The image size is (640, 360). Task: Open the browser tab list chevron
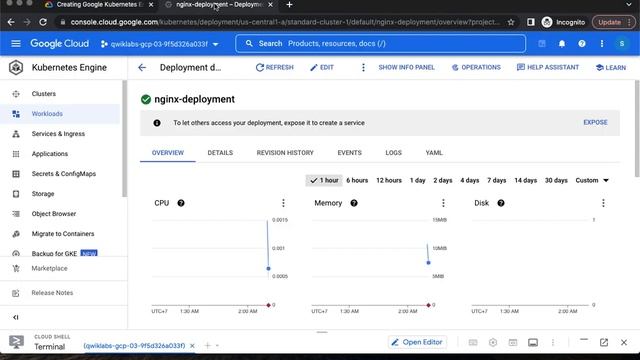point(629,4)
